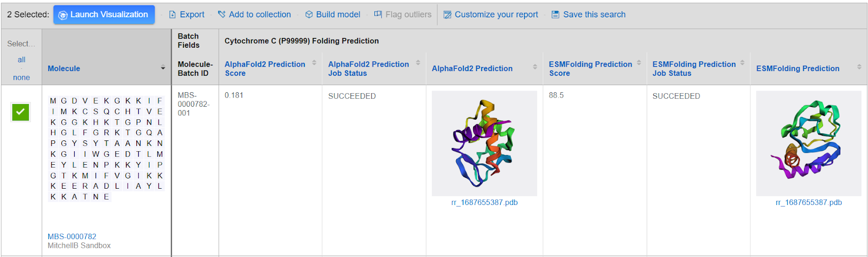This screenshot has width=868, height=257.
Task: Open the Molecule column dropdown arrow
Action: [x=163, y=68]
